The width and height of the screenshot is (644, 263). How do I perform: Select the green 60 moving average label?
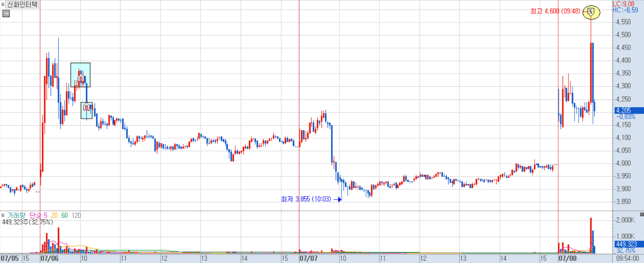64,215
